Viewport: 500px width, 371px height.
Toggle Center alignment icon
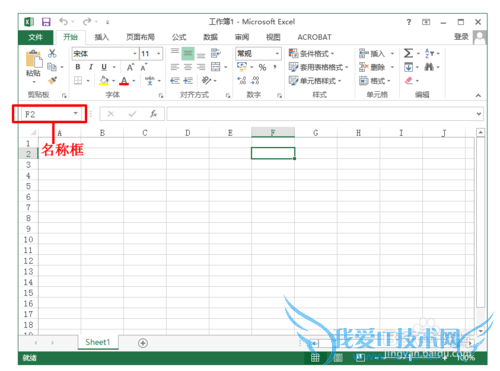(x=188, y=67)
